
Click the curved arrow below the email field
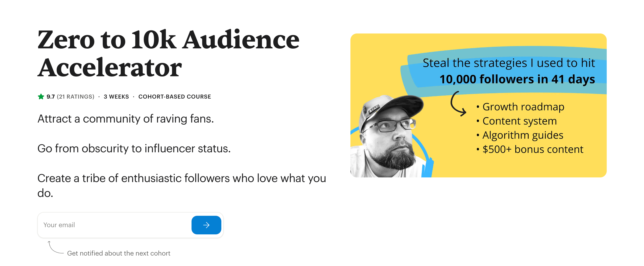pyautogui.click(x=54, y=248)
